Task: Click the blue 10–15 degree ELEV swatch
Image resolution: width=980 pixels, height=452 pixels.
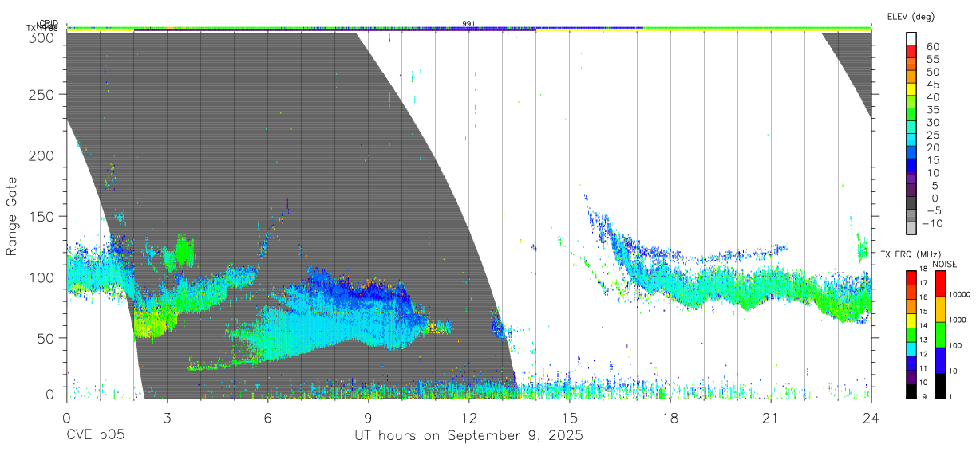Action: pos(911,165)
